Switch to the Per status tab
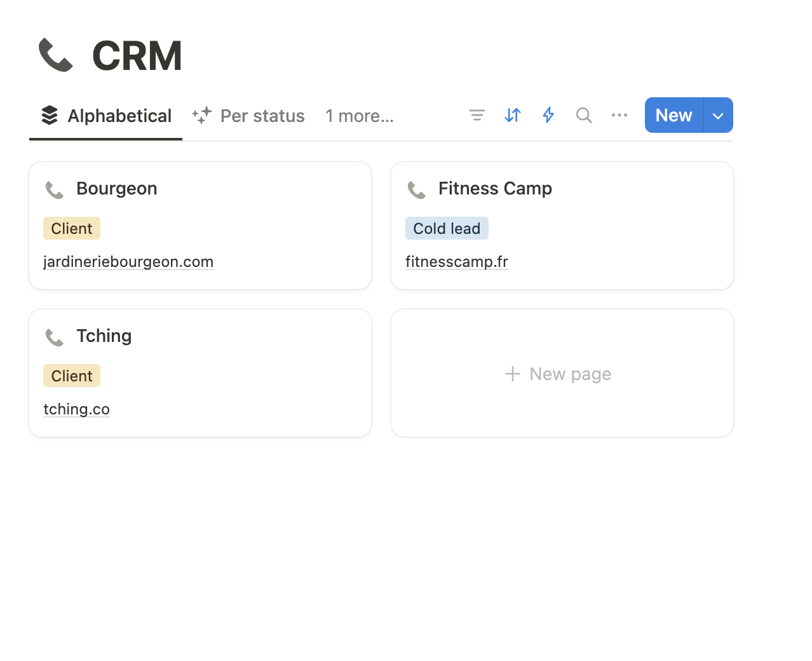The image size is (812, 661). pyautogui.click(x=249, y=116)
